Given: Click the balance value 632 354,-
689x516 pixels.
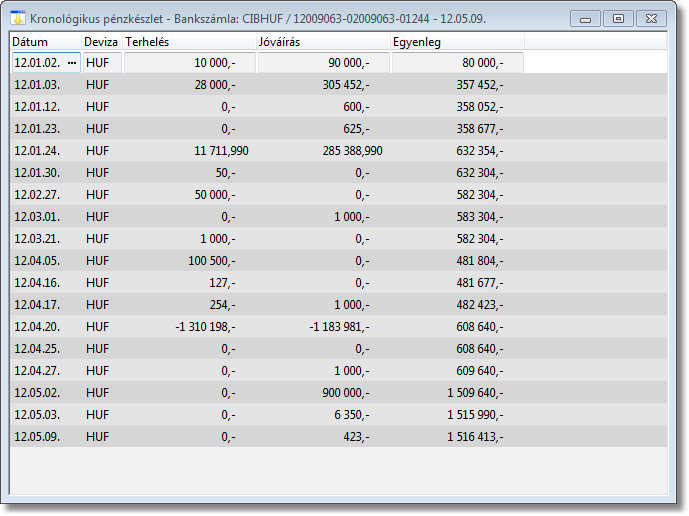Looking at the screenshot, I should 480,151.
